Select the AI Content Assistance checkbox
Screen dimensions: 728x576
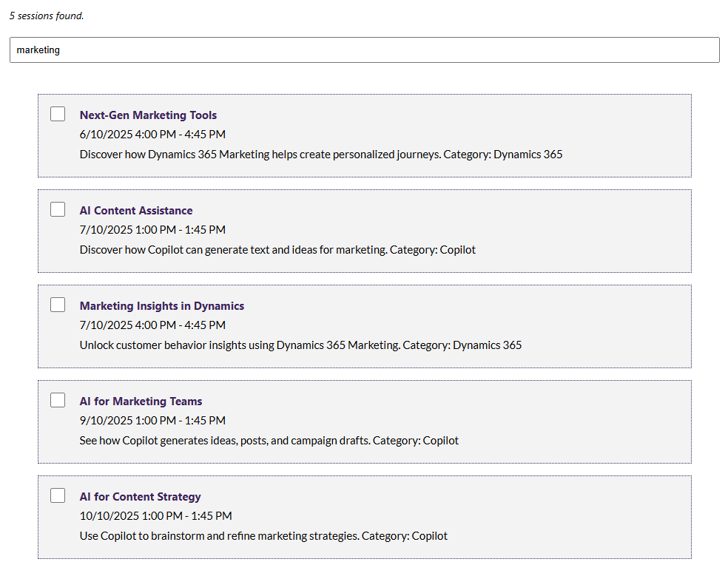coord(58,209)
